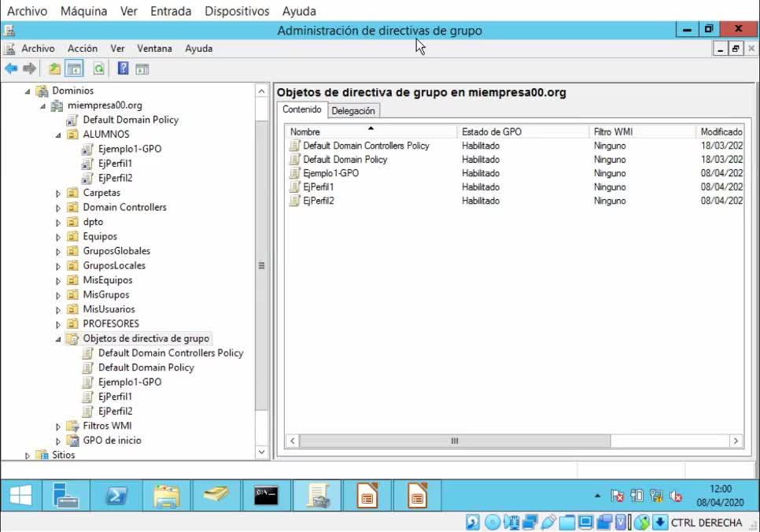The height and width of the screenshot is (532, 760).
Task: Collapse the miempresa00.org domain node
Action: pos(42,105)
